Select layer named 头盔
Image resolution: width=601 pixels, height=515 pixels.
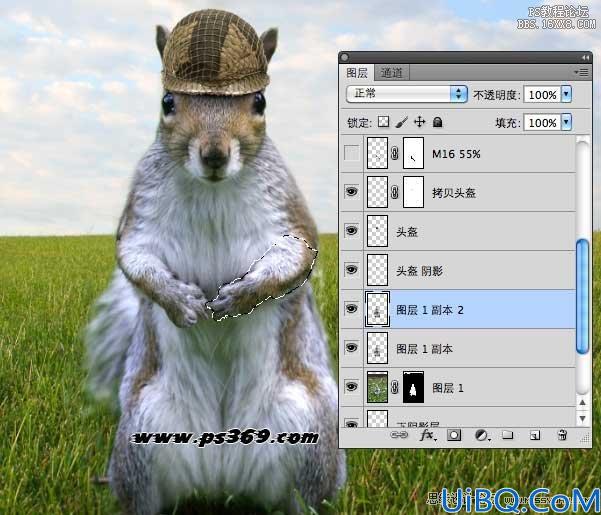coord(406,232)
